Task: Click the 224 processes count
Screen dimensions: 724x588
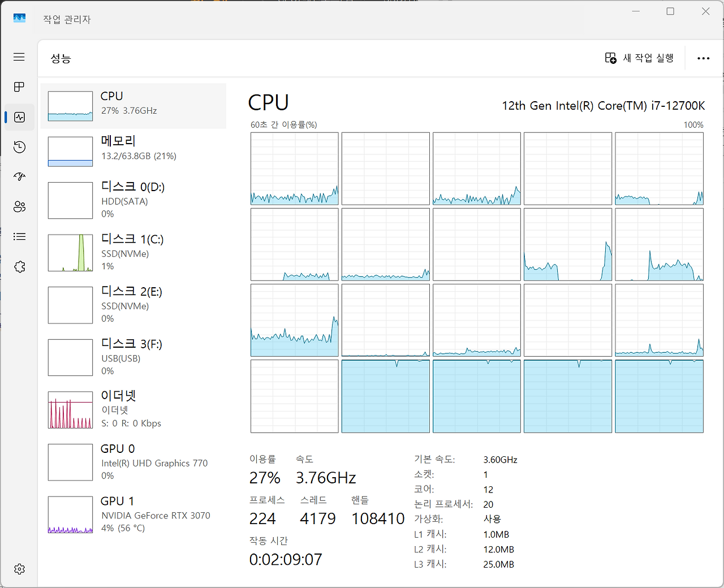Action: tap(262, 518)
